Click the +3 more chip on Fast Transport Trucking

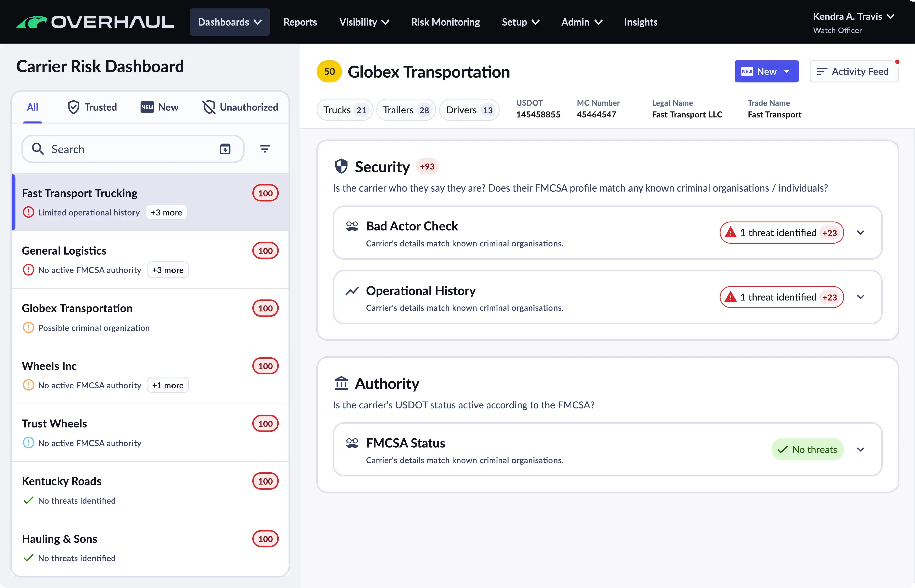166,212
